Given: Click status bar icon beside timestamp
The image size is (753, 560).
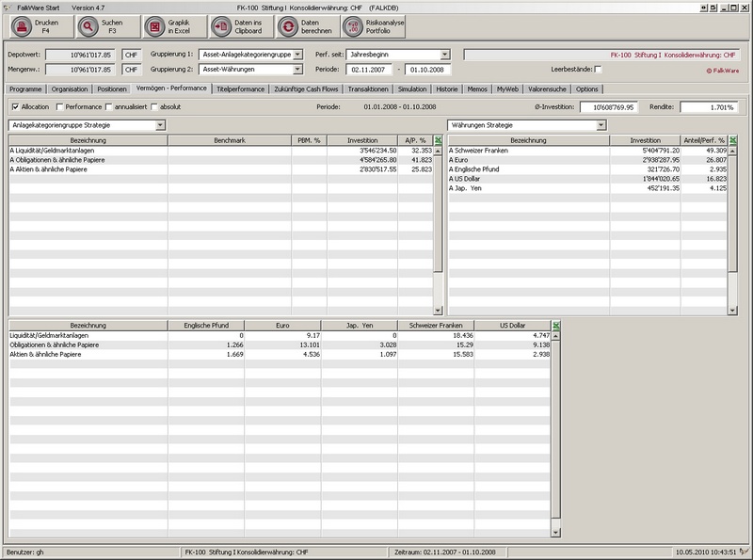Looking at the screenshot, I should pos(744,552).
